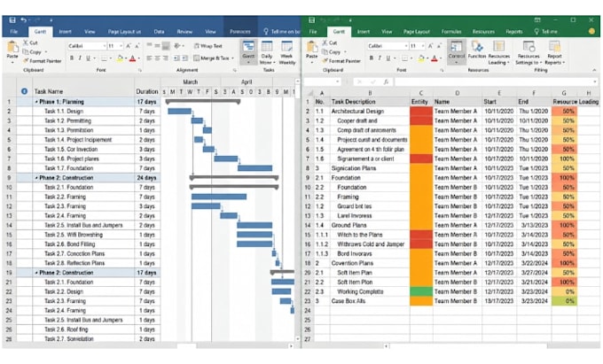Undo the last action in blue Gantt window

click(x=23, y=20)
